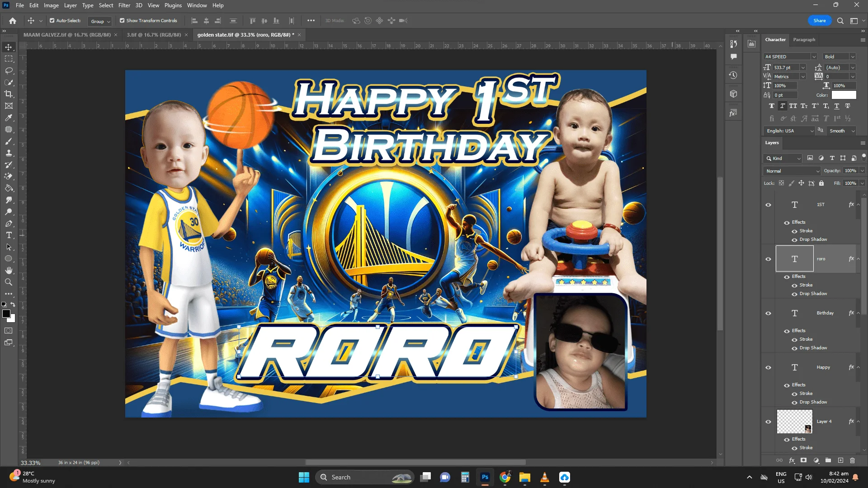
Task: Open the Plugins menu
Action: pyautogui.click(x=173, y=5)
